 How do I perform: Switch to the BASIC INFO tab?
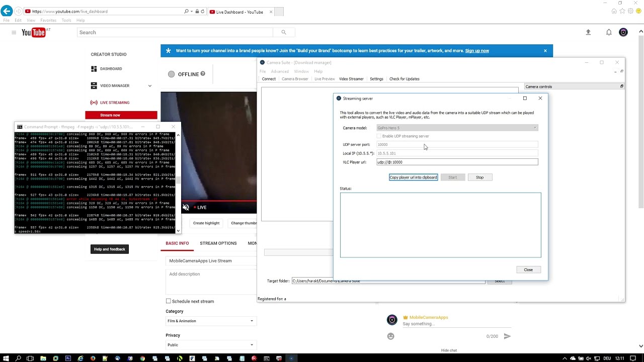click(178, 243)
